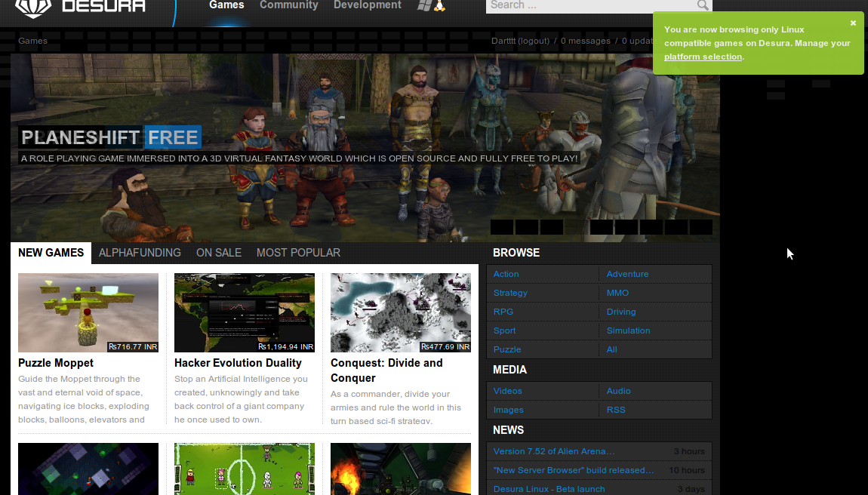
Task: Open Puzzle Moppet game thumbnail
Action: pyautogui.click(x=88, y=313)
